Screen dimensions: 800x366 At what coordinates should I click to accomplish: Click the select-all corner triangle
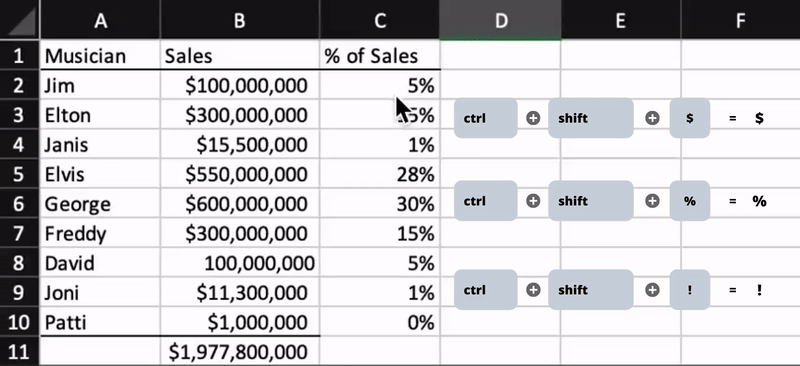coord(19,19)
